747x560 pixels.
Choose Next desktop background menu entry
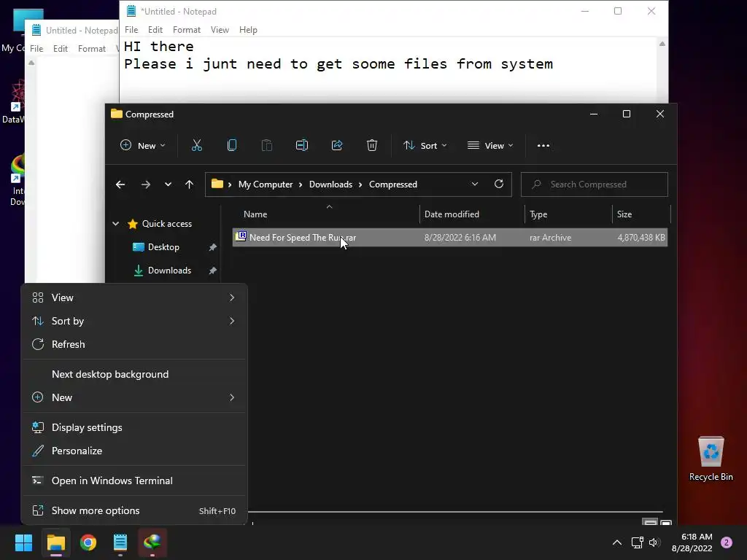[134, 374]
